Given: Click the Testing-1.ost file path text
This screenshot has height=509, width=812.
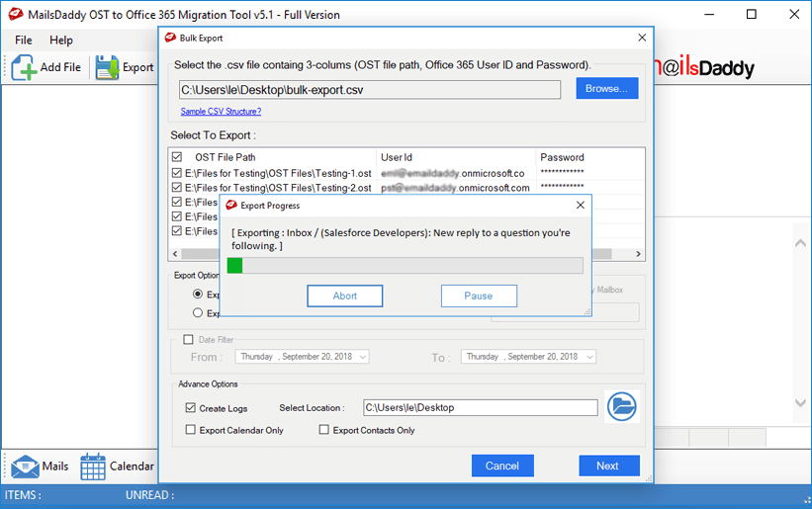Looking at the screenshot, I should [278, 173].
